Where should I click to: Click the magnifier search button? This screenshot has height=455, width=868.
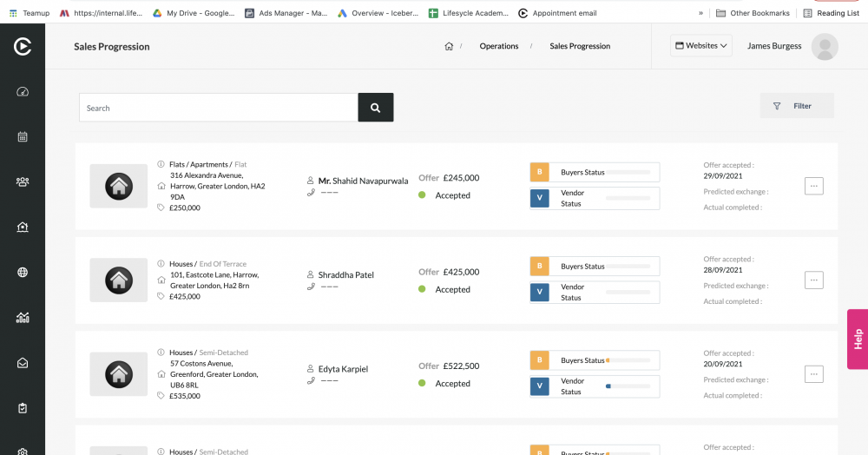coord(375,108)
